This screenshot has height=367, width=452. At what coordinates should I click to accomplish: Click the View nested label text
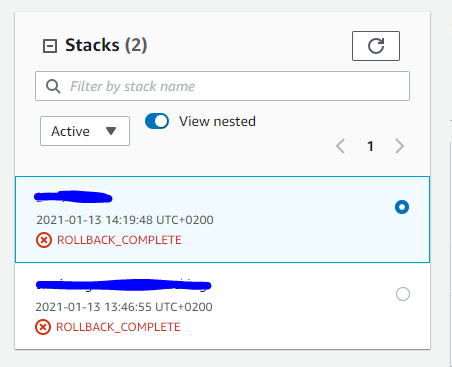coord(217,121)
